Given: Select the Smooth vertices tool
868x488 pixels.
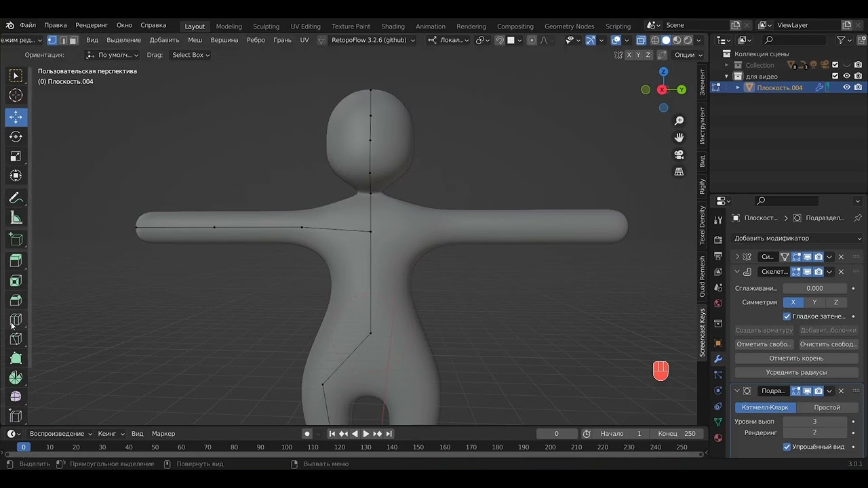Looking at the screenshot, I should 16,396.
